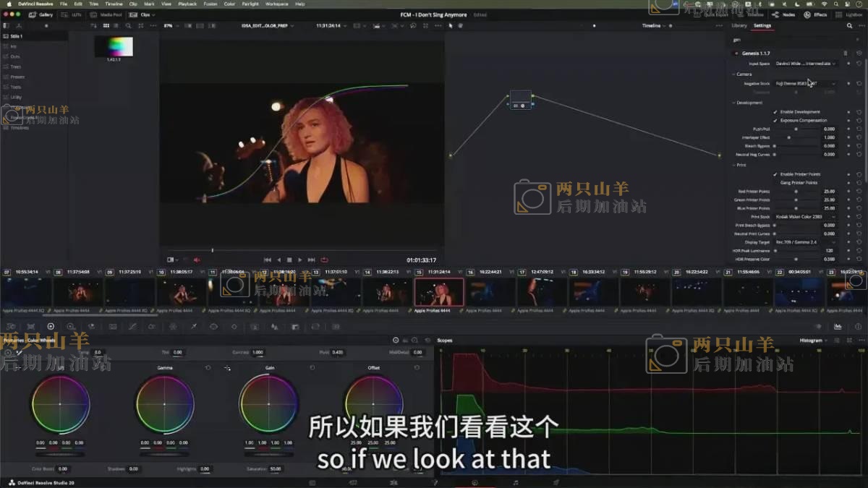Screen dimensions: 868x488
Task: Open the Effects panel
Action: (817, 14)
